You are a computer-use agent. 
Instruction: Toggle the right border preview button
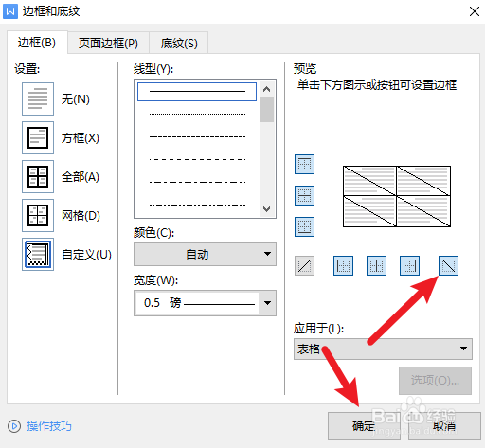pyautogui.click(x=409, y=265)
